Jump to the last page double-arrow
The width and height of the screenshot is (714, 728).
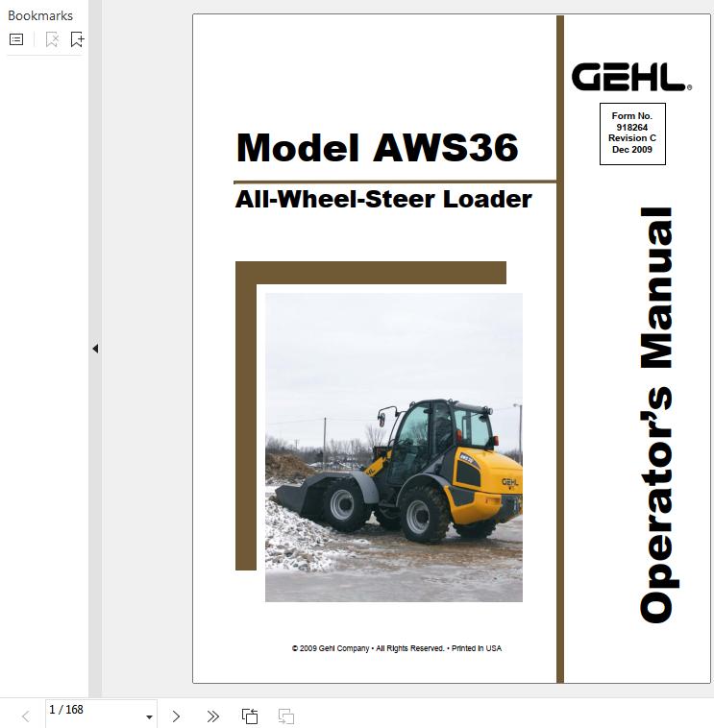coord(213,716)
